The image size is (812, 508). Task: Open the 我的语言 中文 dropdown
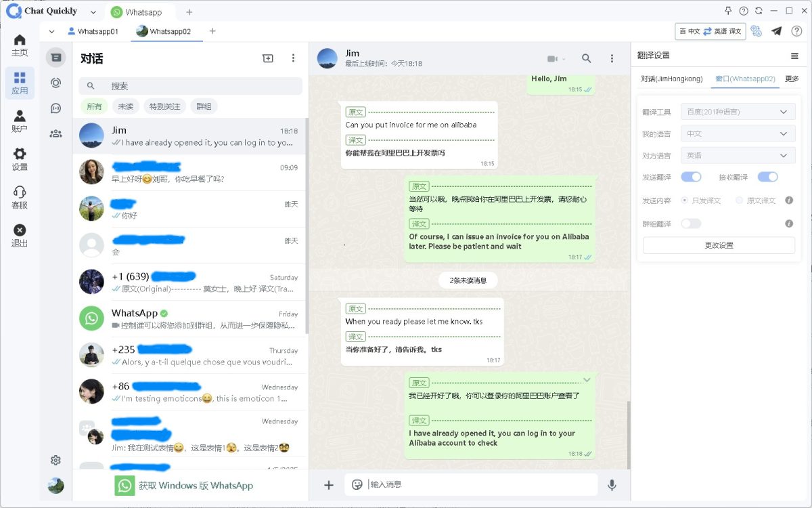[x=738, y=133]
